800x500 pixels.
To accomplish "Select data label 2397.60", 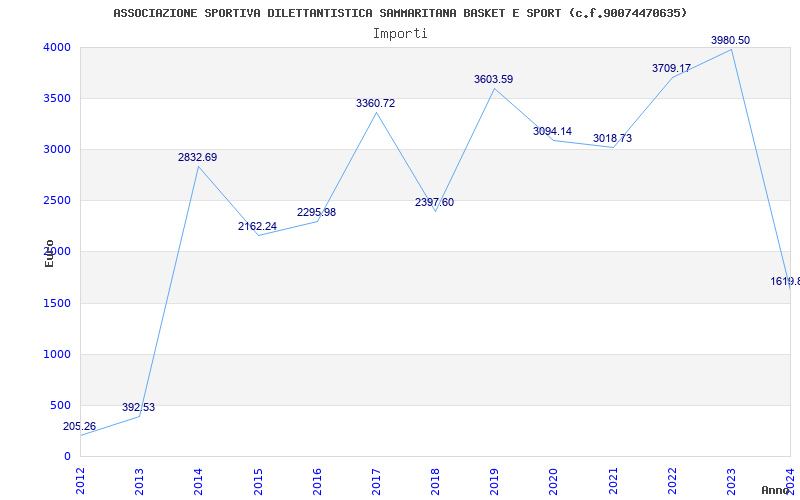I will coord(434,202).
